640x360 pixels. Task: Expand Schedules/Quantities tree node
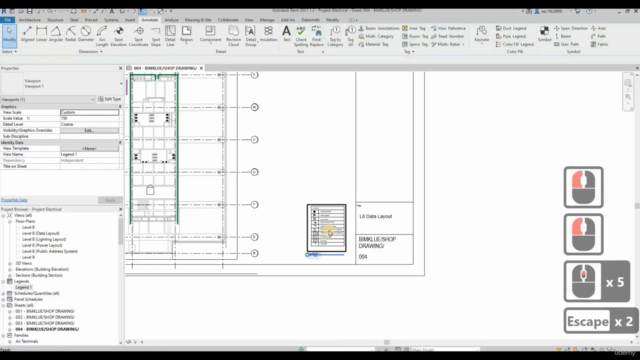click(4, 293)
